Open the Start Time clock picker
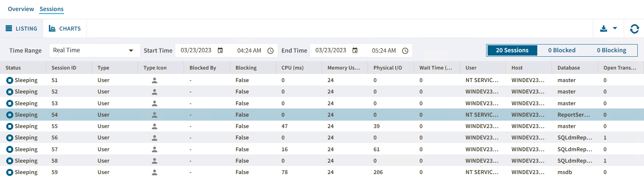Screen dimensions: 644x177 (x=270, y=51)
